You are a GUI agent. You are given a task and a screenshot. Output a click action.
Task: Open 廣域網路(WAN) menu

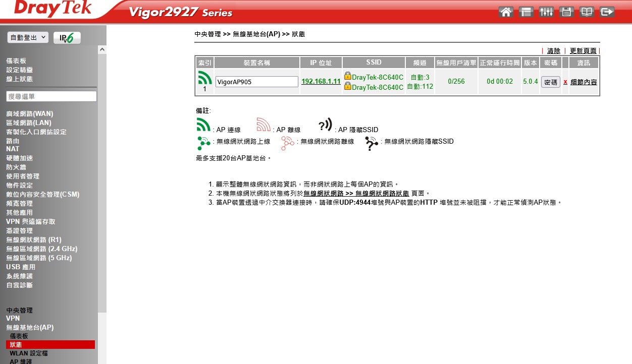29,114
